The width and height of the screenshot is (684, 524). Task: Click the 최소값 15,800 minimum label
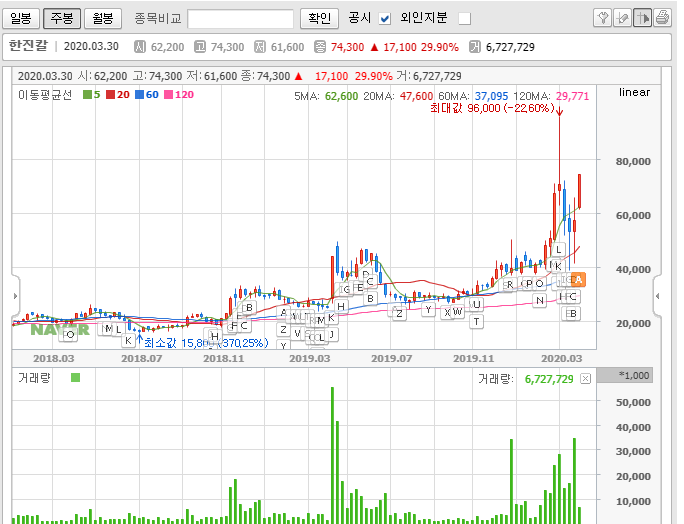pos(206,343)
